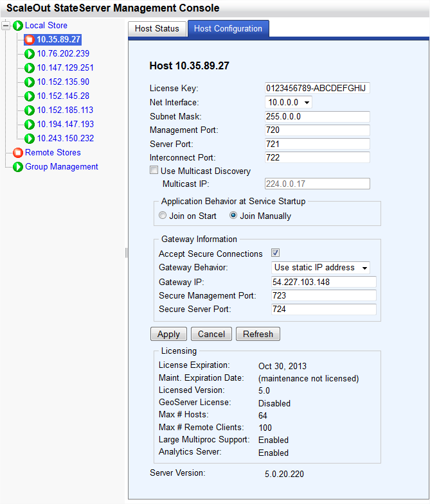Viewport: 430px width, 504px height.
Task: Click the green status icon for 10.243.150.232
Action: 30,138
